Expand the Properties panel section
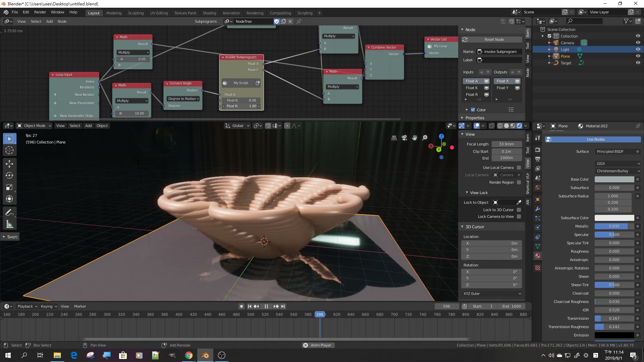The image size is (644, 362). tap(463, 118)
